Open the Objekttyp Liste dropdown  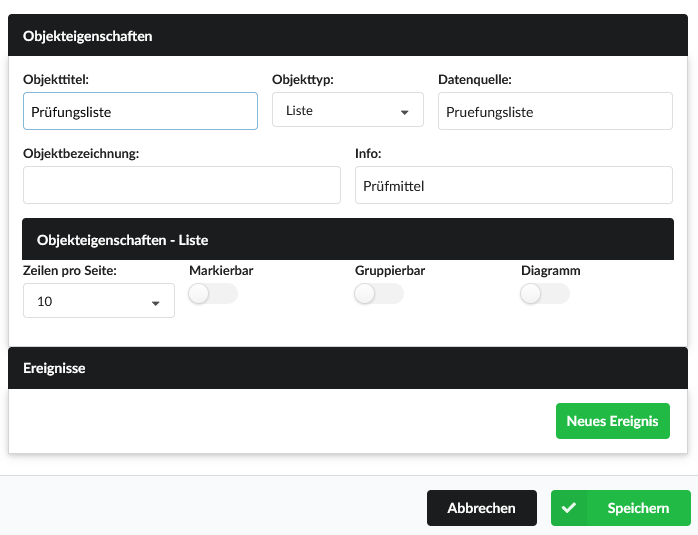tap(348, 110)
